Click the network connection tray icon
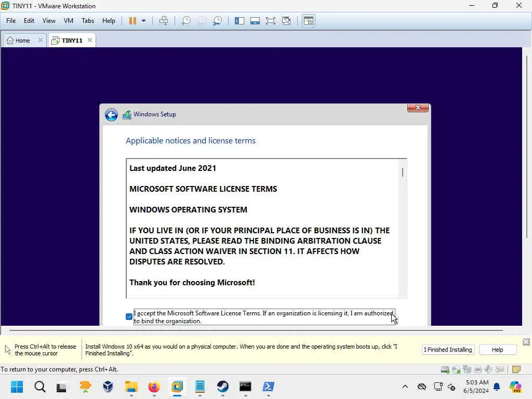Image resolution: width=532 pixels, height=399 pixels. 438,387
